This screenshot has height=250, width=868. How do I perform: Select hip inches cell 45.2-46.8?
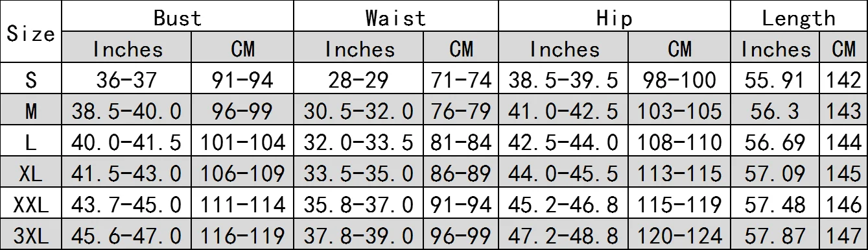coord(562,204)
